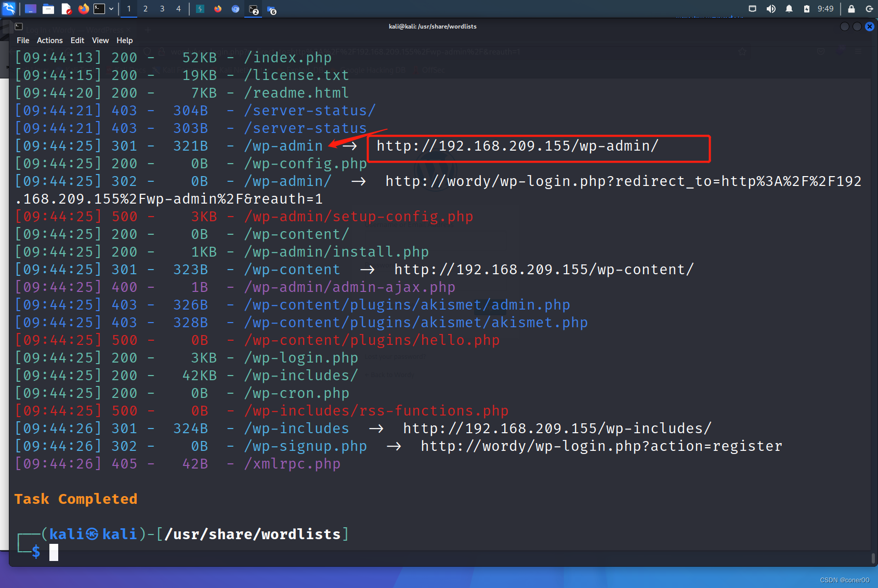
Task: Click the Task Completed message
Action: [76, 499]
